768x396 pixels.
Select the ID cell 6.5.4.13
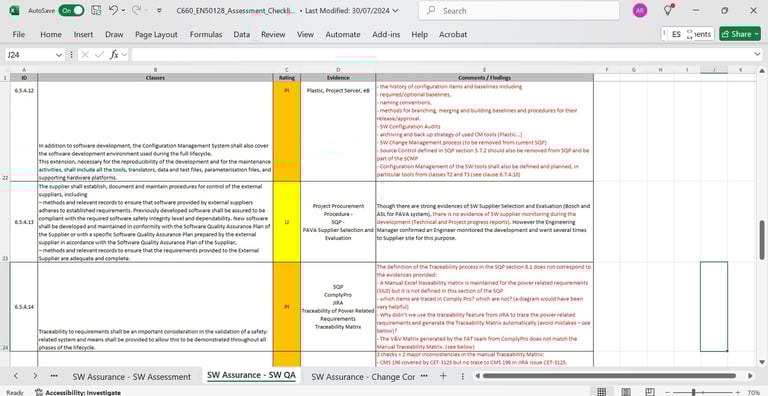(x=24, y=222)
